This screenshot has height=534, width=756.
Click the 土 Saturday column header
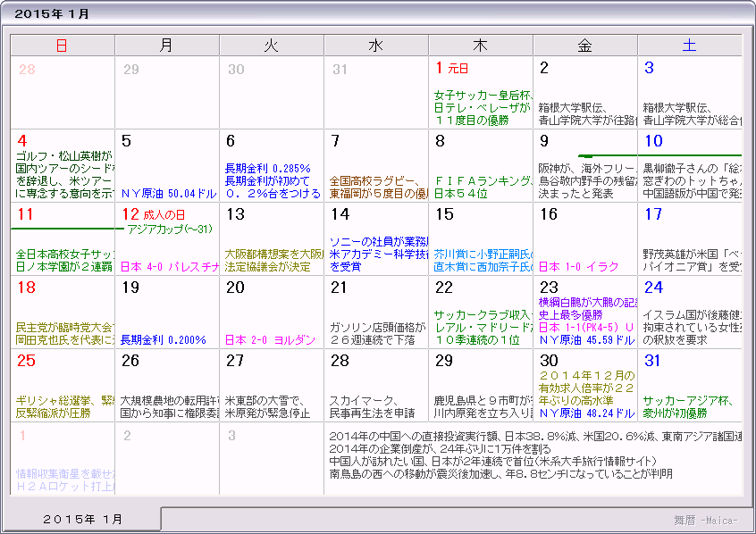click(x=689, y=45)
